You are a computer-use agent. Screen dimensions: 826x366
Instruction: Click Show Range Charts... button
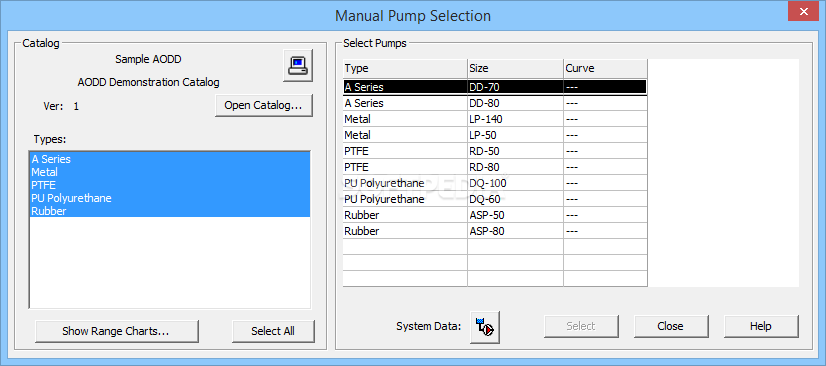[x=117, y=331]
